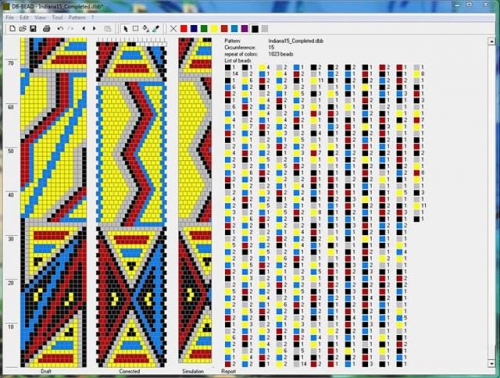Screen dimensions: 500x378
Task: Choose the purple color swatch
Action: (245, 29)
